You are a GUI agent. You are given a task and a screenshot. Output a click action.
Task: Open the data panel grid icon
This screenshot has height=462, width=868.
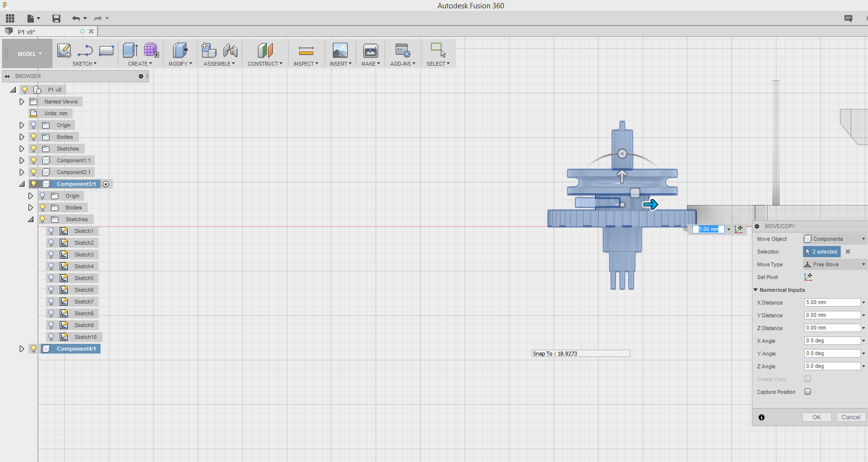(x=10, y=19)
